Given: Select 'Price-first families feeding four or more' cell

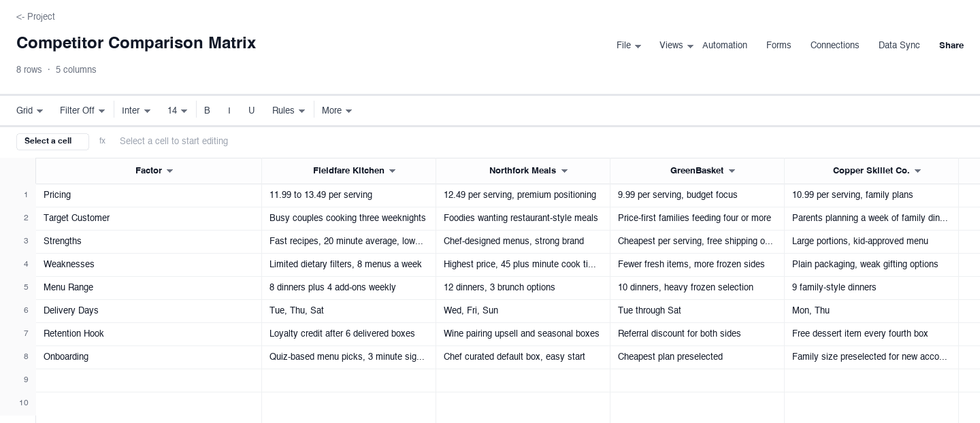Looking at the screenshot, I should click(697, 218).
